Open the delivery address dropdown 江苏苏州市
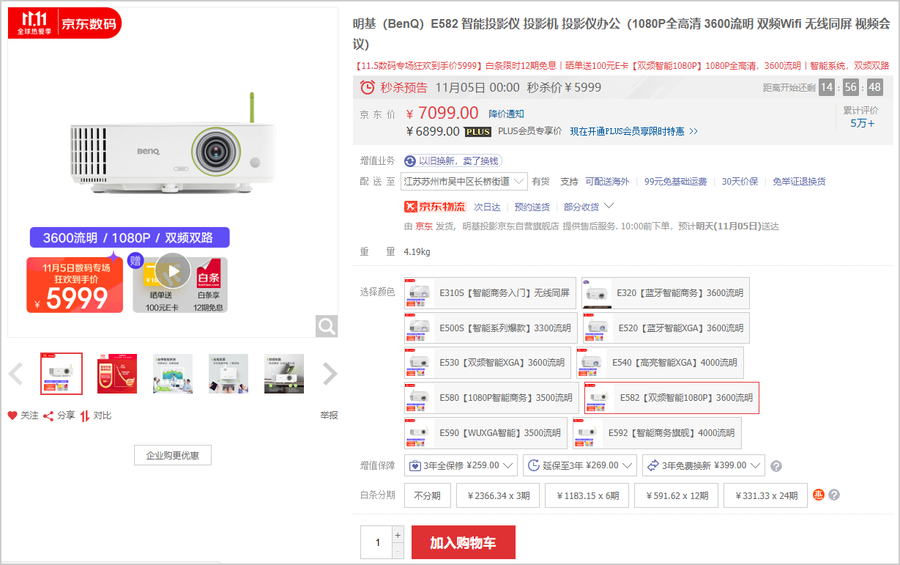 click(x=464, y=181)
